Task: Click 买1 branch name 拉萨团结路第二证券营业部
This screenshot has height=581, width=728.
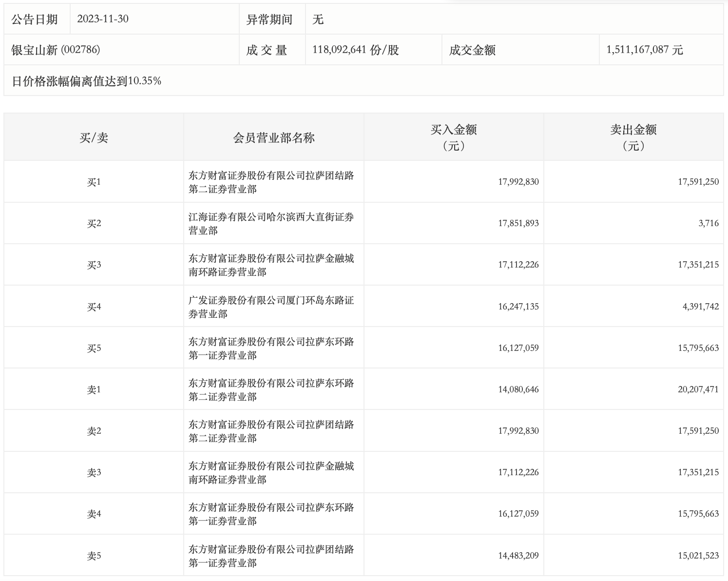Action: click(271, 182)
